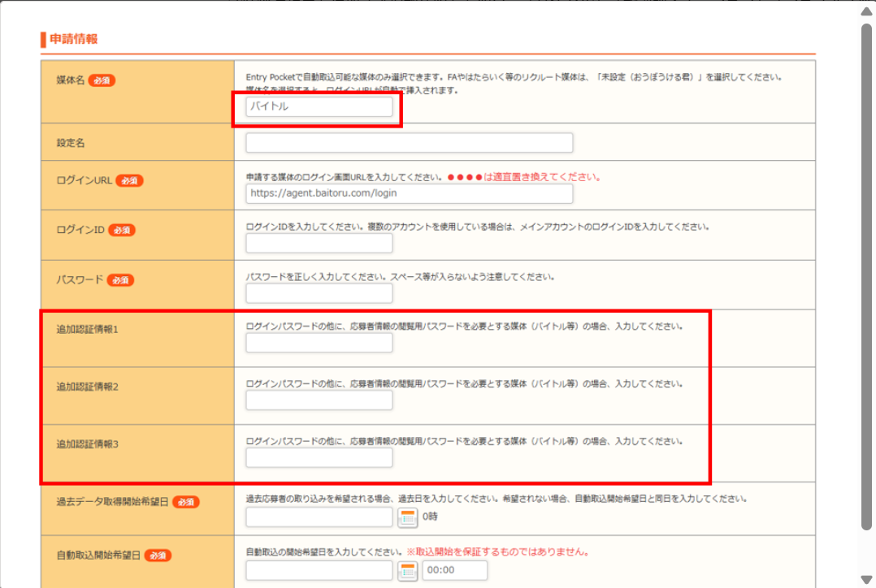Click the vertical scrollbar thumb
876x588 pixels.
866,276
